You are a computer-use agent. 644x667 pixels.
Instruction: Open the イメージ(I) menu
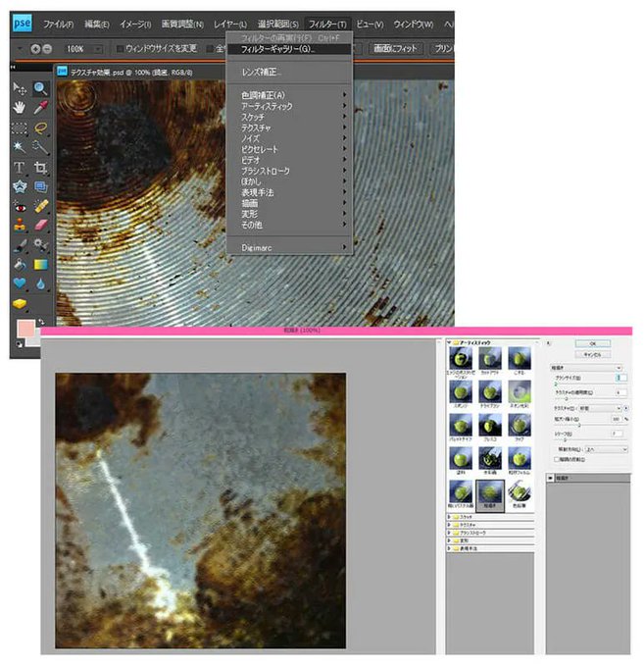135,25
